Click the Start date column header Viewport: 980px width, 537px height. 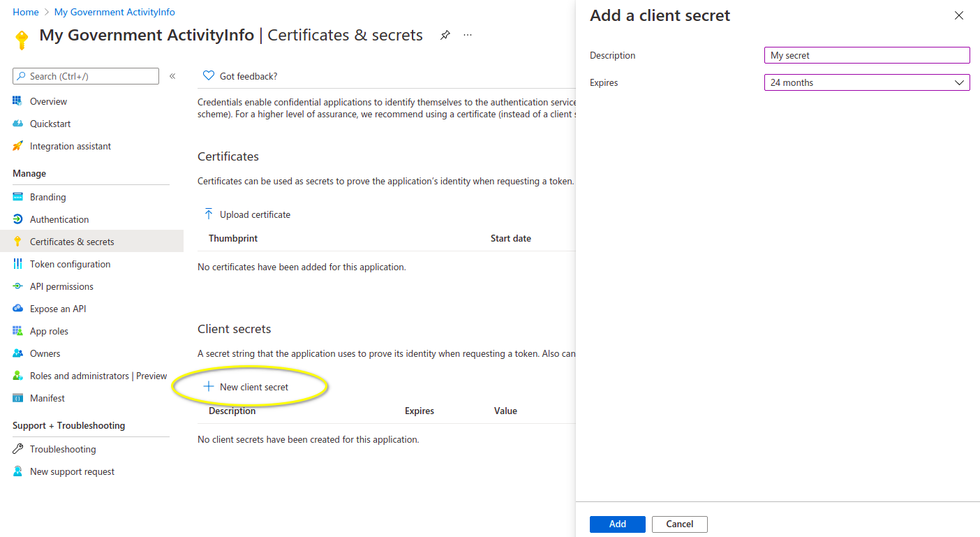pyautogui.click(x=511, y=238)
